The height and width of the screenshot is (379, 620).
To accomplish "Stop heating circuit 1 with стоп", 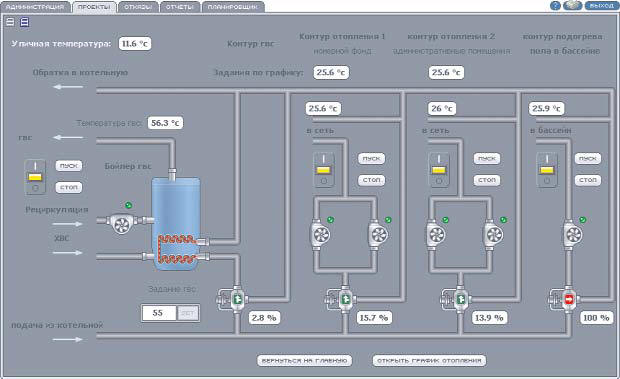I will 371,180.
